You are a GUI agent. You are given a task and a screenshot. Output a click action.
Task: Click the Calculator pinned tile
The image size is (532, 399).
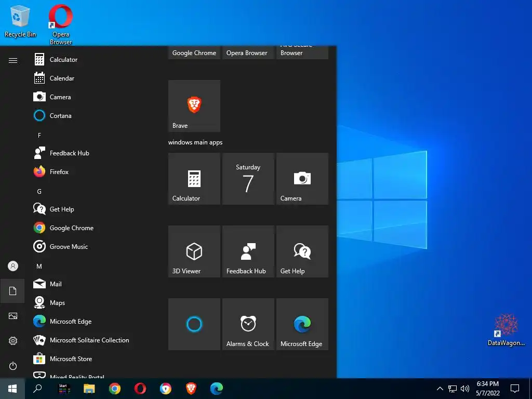tap(194, 179)
